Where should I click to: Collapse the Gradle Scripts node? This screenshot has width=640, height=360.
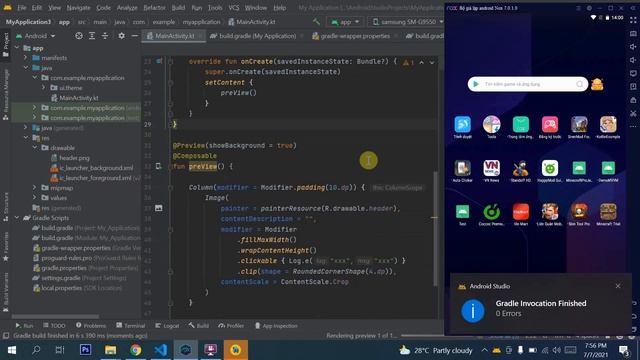17,218
